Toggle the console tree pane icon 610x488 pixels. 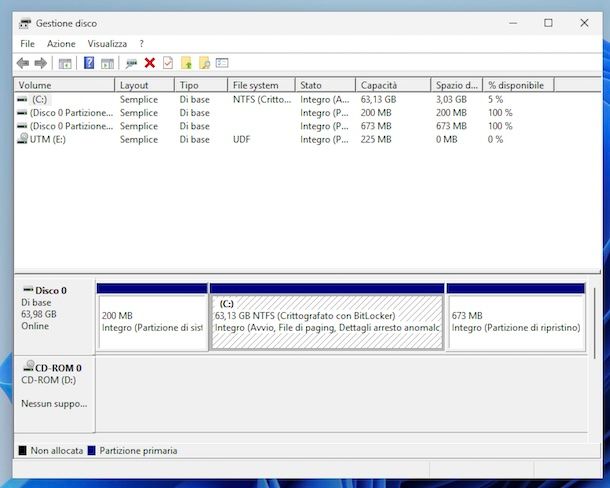tap(65, 63)
